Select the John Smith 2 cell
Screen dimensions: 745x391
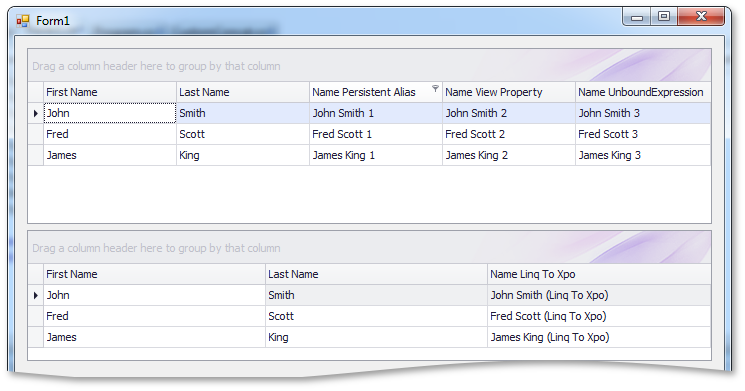coord(509,113)
